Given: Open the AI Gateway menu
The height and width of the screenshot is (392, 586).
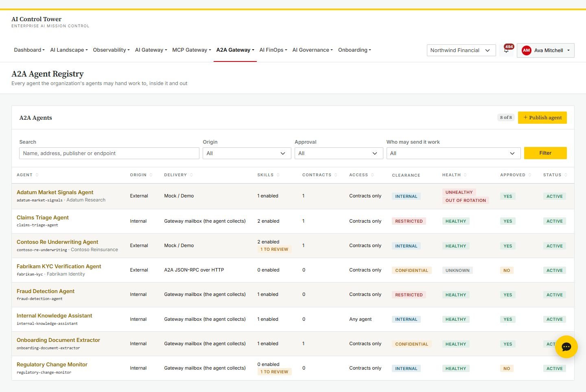Looking at the screenshot, I should click(151, 50).
